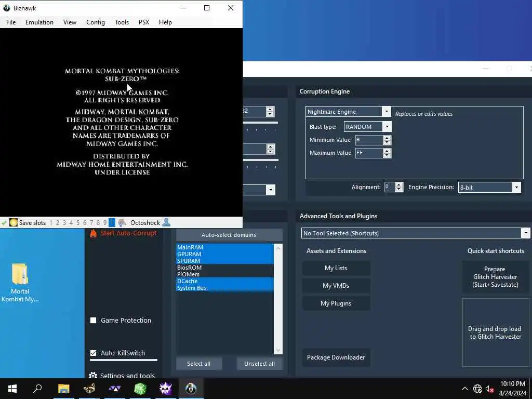The width and height of the screenshot is (532, 399).
Task: Click the slider track below the 32 spinner
Action: [261, 123]
